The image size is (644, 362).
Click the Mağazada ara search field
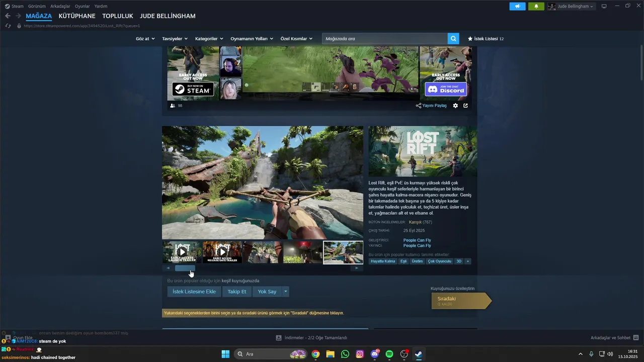pos(385,39)
